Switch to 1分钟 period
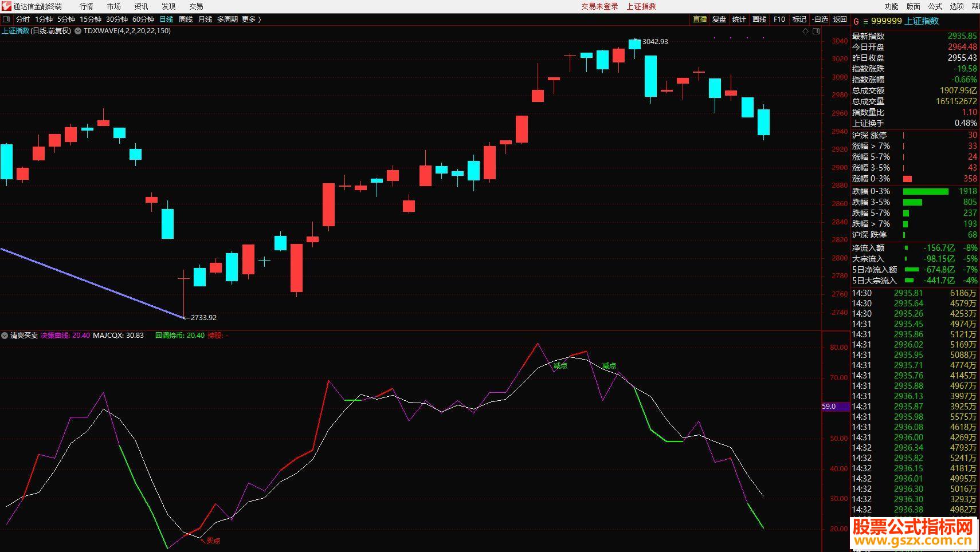The height and width of the screenshot is (552, 980). pyautogui.click(x=44, y=19)
